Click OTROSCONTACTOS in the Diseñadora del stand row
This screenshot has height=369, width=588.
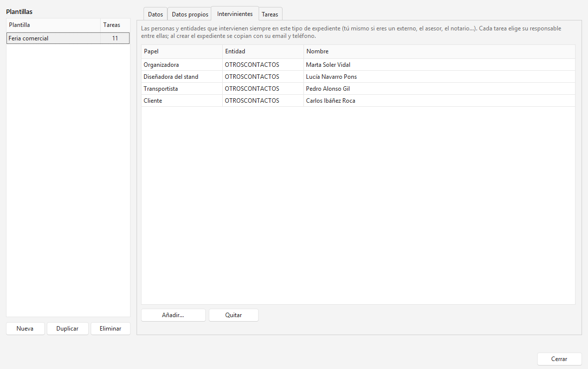[x=252, y=77]
